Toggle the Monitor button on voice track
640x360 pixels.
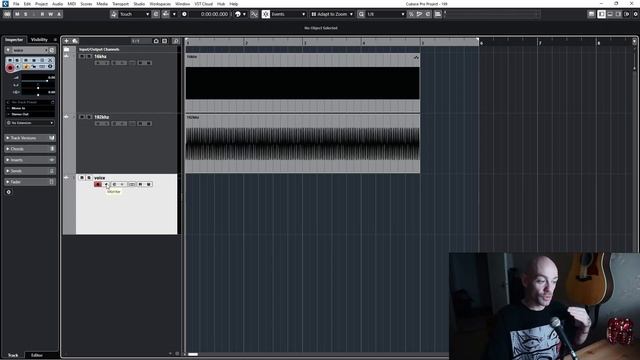(x=106, y=184)
